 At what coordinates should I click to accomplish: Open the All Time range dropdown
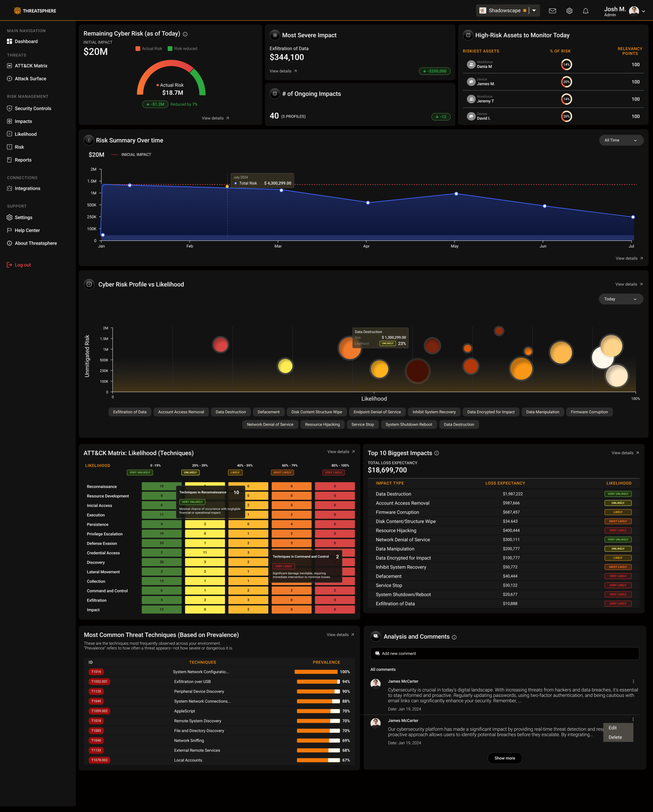[621, 140]
